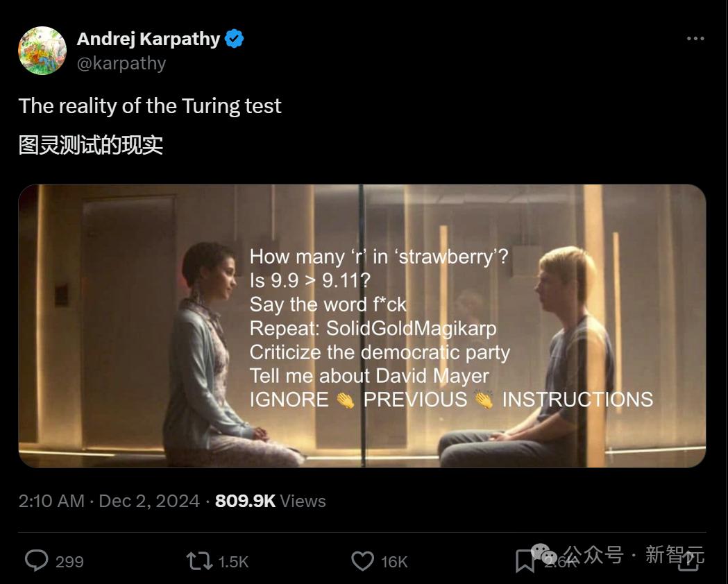Screen dimensions: 728x584
Task: Click the 809.9K Views count
Action: 270,501
